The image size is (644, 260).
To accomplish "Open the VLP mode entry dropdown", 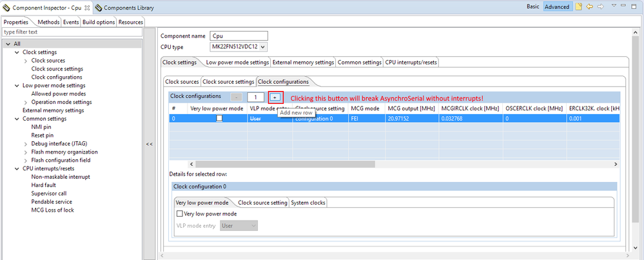I will click(239, 226).
